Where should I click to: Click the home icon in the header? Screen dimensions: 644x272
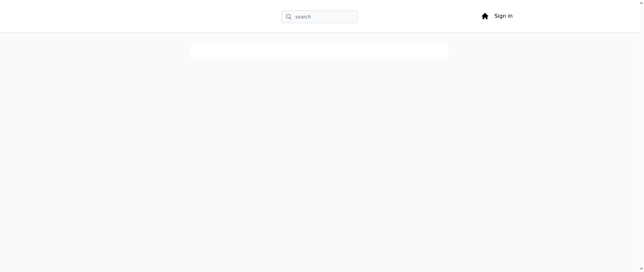(x=485, y=16)
